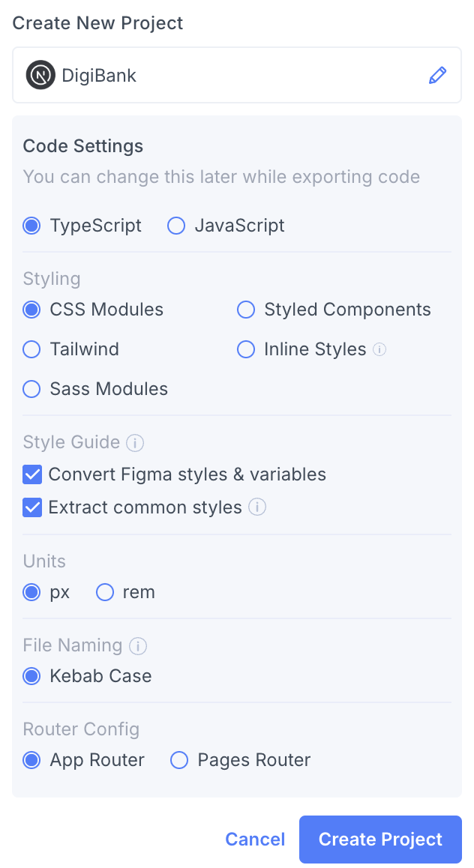474x868 pixels.
Task: Click info icon next to Inline Styles
Action: pyautogui.click(x=379, y=349)
